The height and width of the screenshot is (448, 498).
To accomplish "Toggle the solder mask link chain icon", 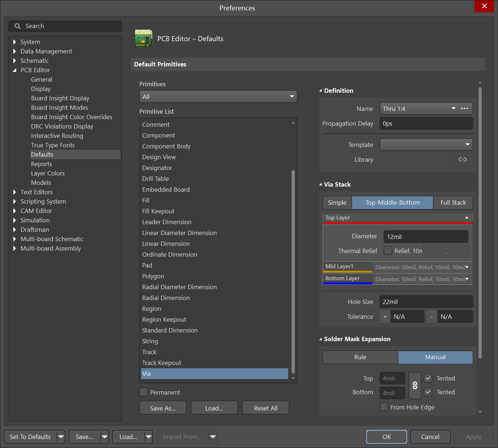I will click(x=415, y=386).
